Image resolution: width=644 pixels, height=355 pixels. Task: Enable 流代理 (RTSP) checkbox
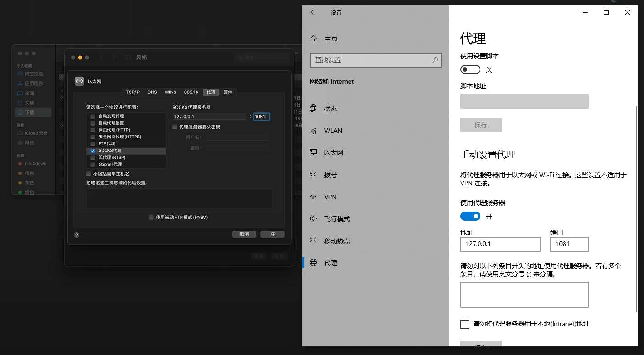click(93, 158)
